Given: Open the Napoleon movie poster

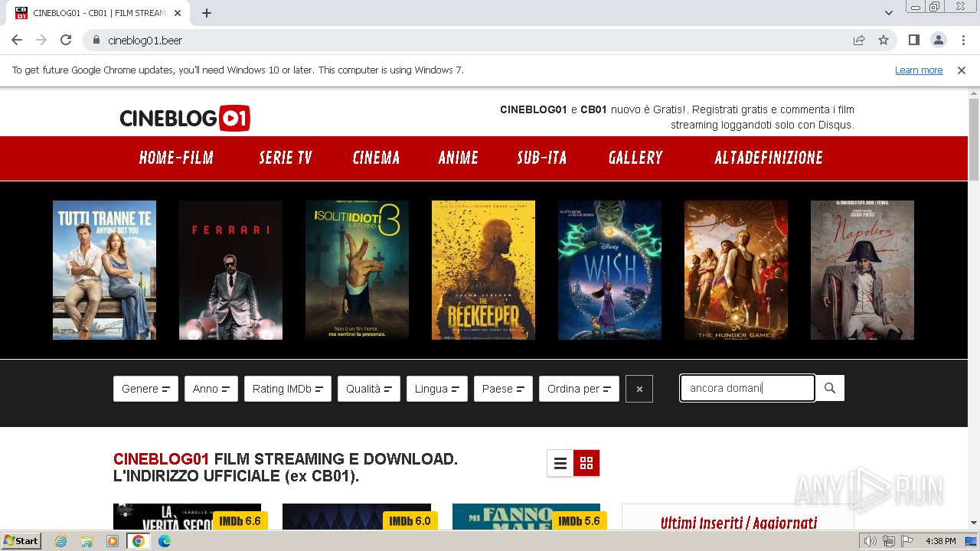Looking at the screenshot, I should (862, 270).
